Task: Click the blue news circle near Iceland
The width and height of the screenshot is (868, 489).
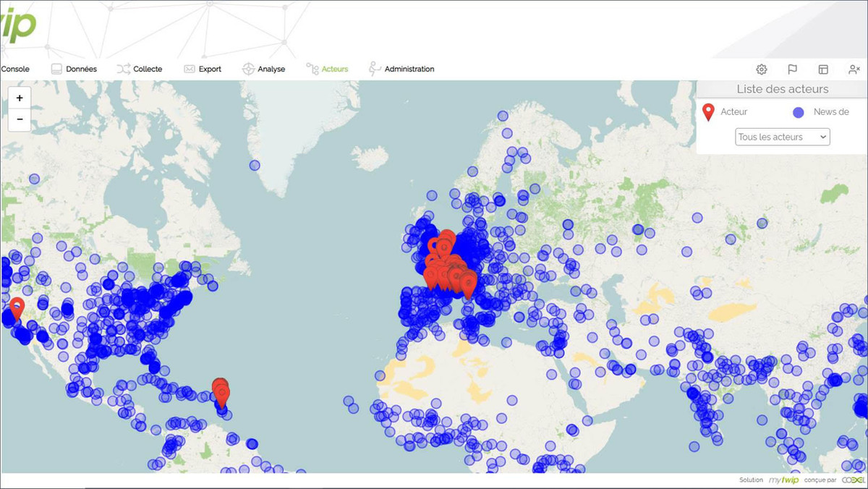Action: (255, 165)
